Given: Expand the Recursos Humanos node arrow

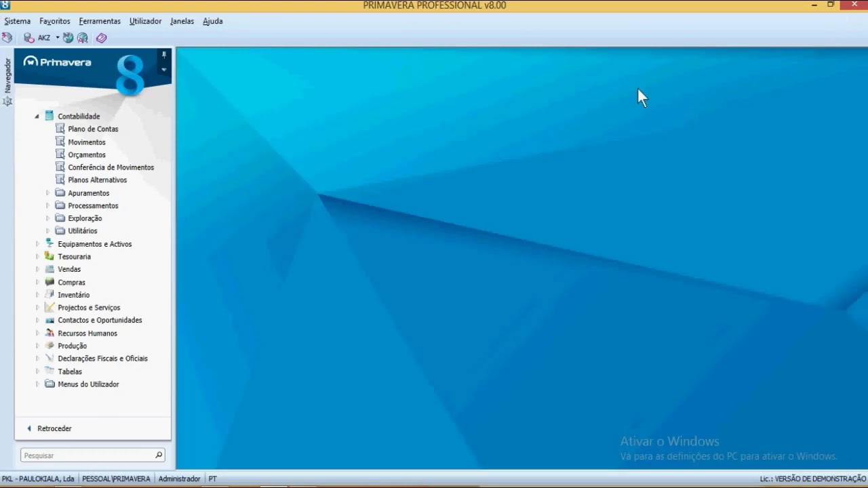Looking at the screenshot, I should 38,333.
